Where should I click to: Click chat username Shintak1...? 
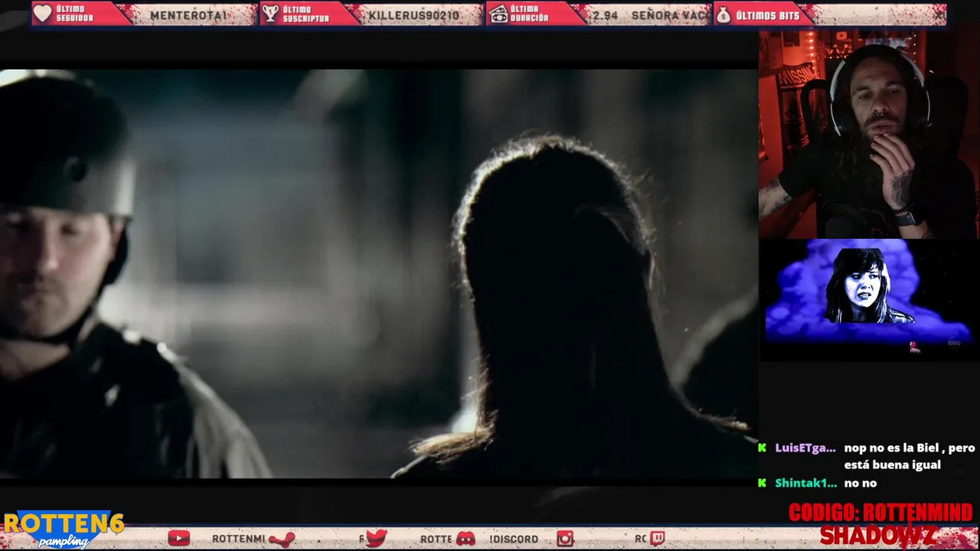tap(805, 483)
